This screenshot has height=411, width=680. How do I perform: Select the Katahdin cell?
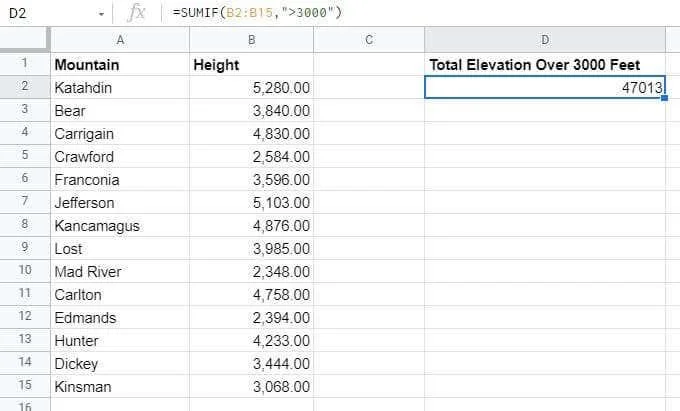[x=120, y=87]
